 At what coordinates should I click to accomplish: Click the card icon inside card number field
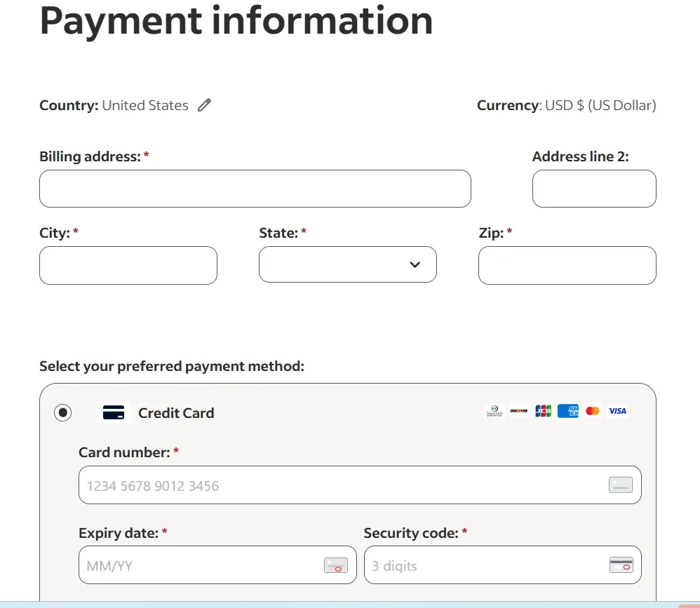coord(620,485)
